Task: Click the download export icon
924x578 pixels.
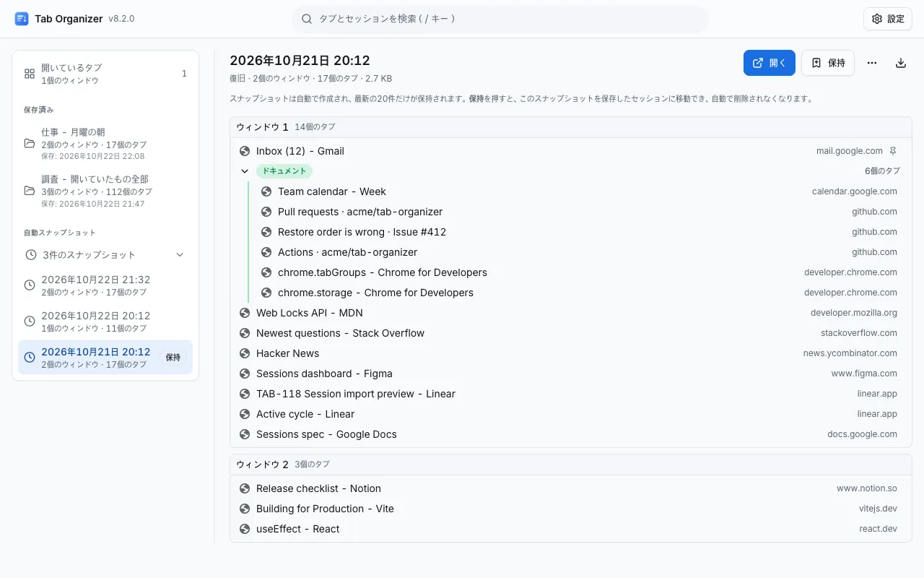Action: (x=901, y=63)
